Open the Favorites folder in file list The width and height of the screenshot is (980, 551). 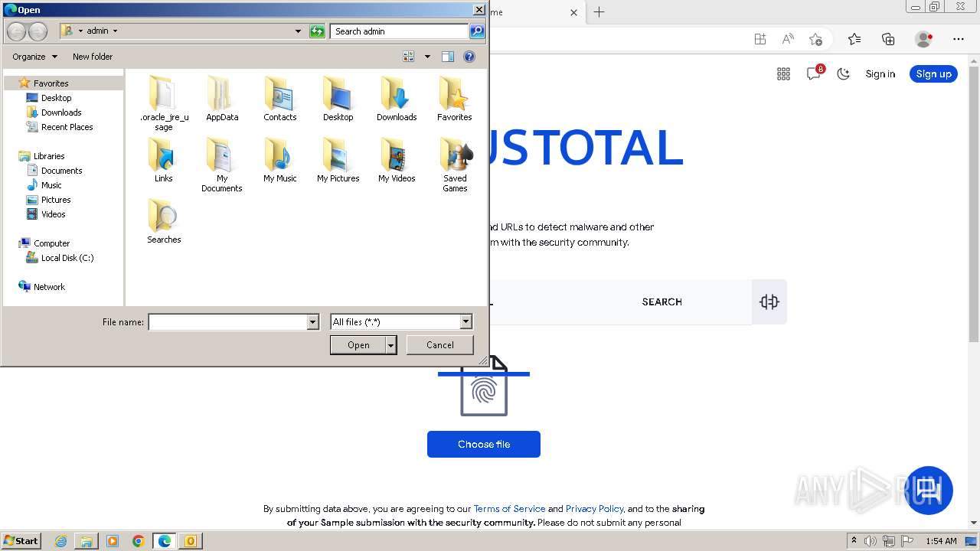[x=455, y=99]
